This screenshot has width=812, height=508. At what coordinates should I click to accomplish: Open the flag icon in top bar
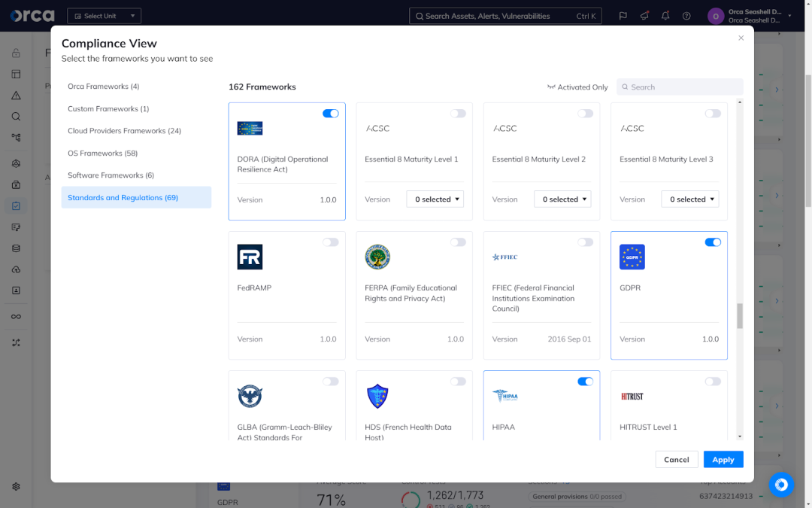click(623, 16)
